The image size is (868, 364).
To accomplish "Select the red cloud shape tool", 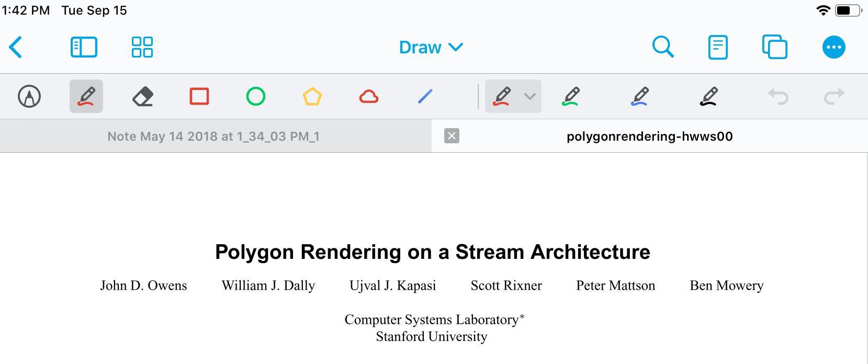I will pyautogui.click(x=369, y=96).
